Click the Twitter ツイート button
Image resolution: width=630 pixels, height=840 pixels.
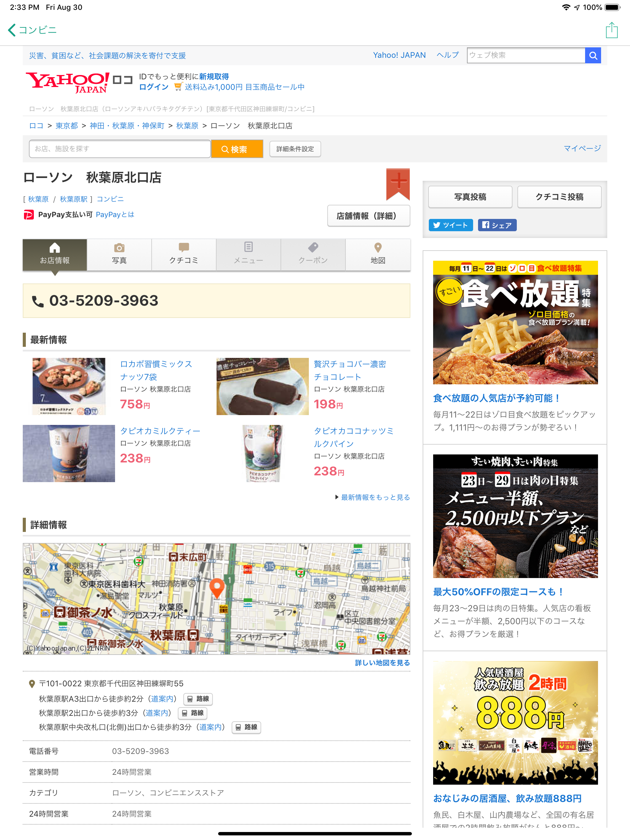coord(450,225)
